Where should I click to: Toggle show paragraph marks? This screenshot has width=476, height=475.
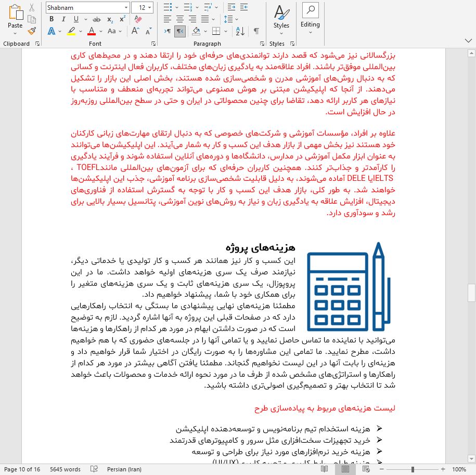[256, 31]
